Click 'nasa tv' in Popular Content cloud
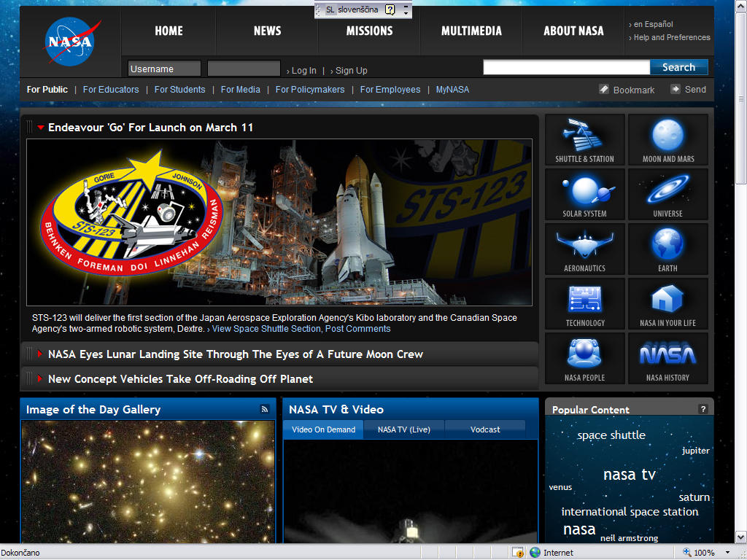 click(x=630, y=474)
